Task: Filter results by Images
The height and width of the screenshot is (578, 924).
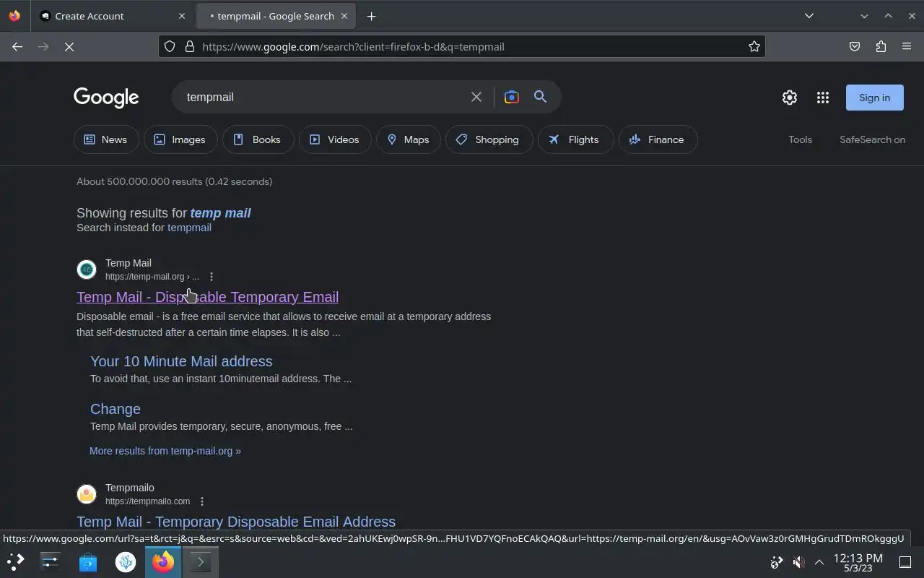Action: (x=180, y=139)
